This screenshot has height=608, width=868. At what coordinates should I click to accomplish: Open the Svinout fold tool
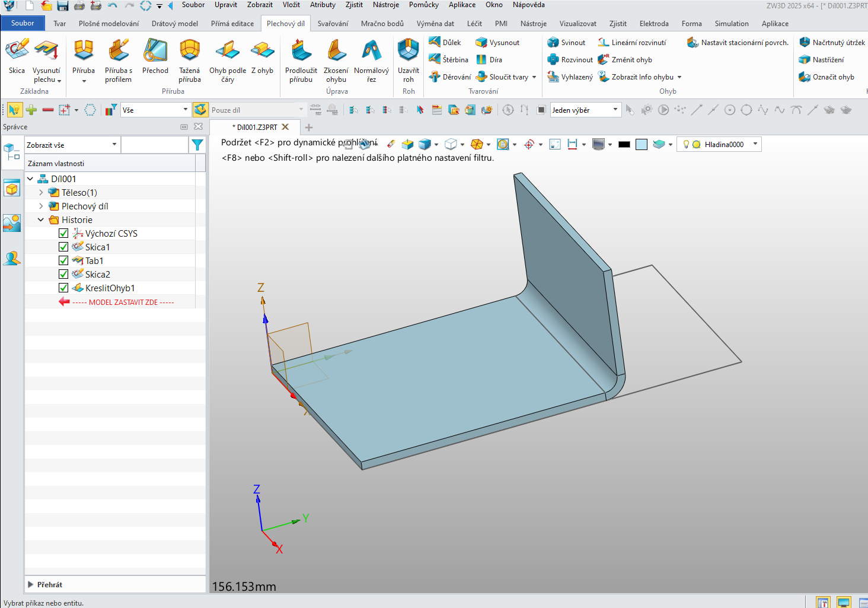566,43
